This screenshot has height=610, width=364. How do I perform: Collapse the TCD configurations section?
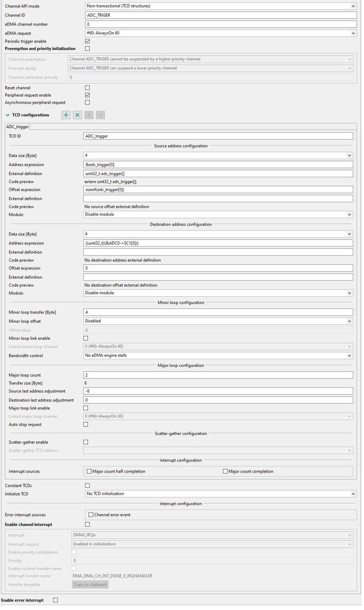(x=6, y=115)
